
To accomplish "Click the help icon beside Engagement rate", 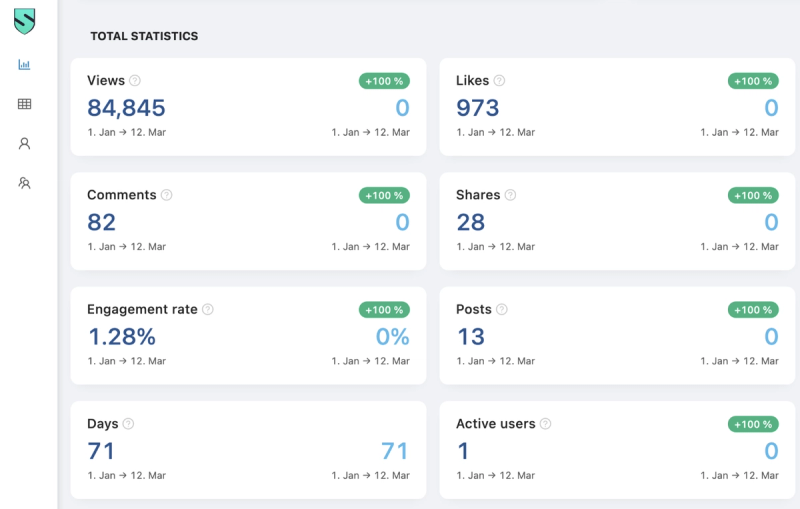I will click(x=208, y=310).
